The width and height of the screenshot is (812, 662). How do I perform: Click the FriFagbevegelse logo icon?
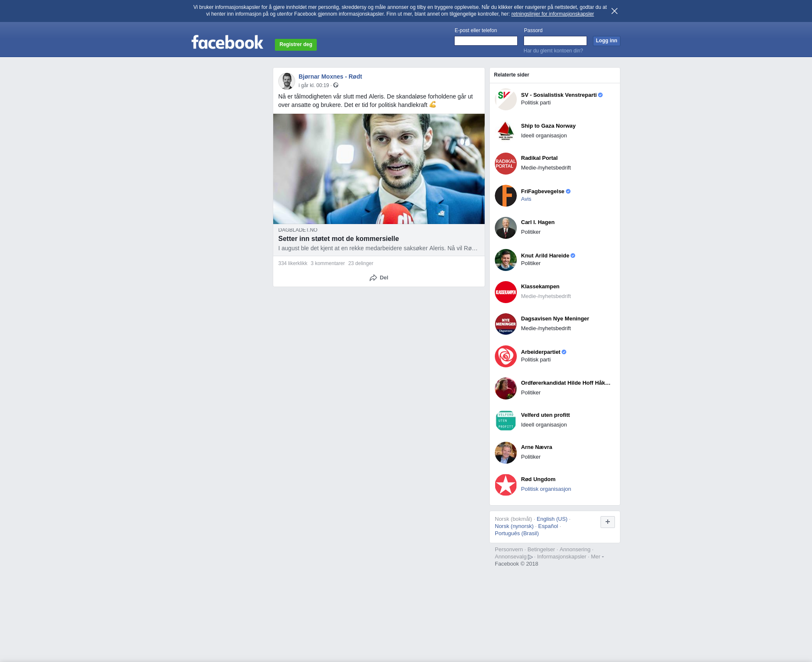[x=506, y=196]
